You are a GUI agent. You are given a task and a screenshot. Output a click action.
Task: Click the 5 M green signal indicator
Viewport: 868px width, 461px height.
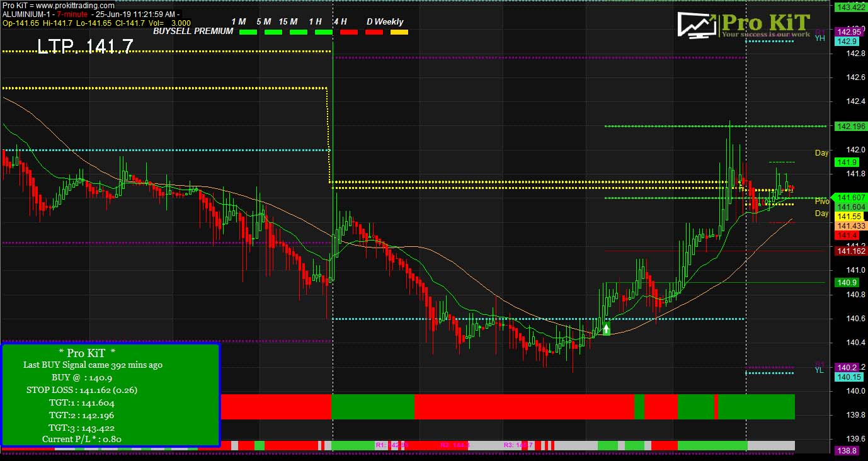(x=273, y=31)
